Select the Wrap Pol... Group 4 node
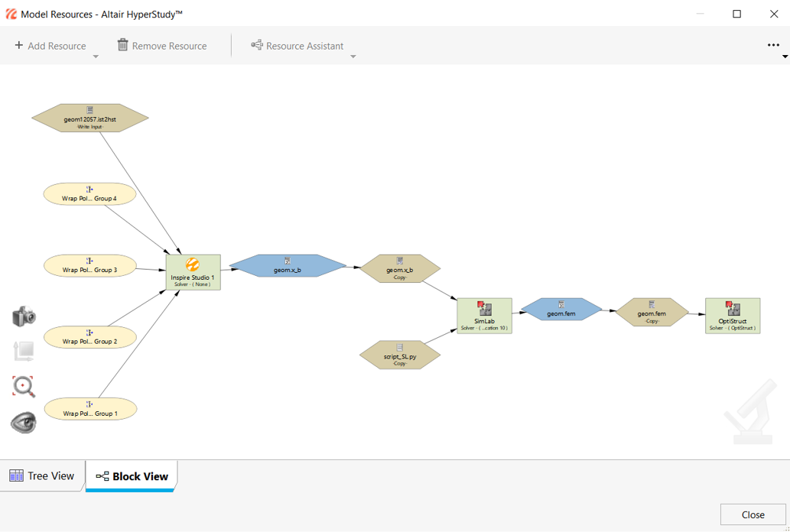The height and width of the screenshot is (532, 790). point(90,194)
